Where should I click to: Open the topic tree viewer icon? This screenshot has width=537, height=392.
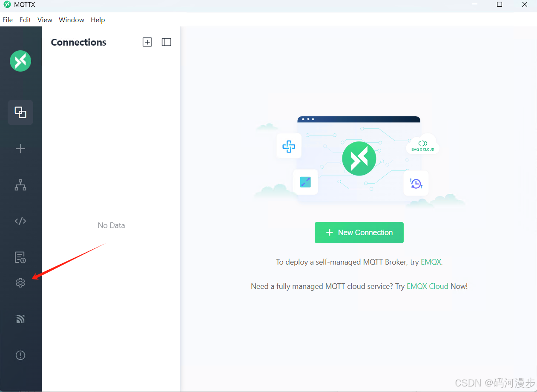click(x=20, y=185)
